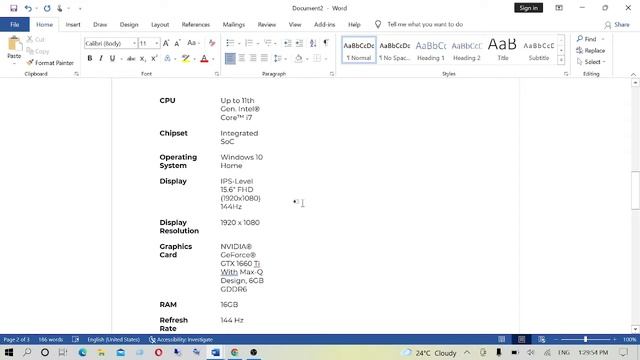Click the vertical scrollbar thumb

point(635,191)
